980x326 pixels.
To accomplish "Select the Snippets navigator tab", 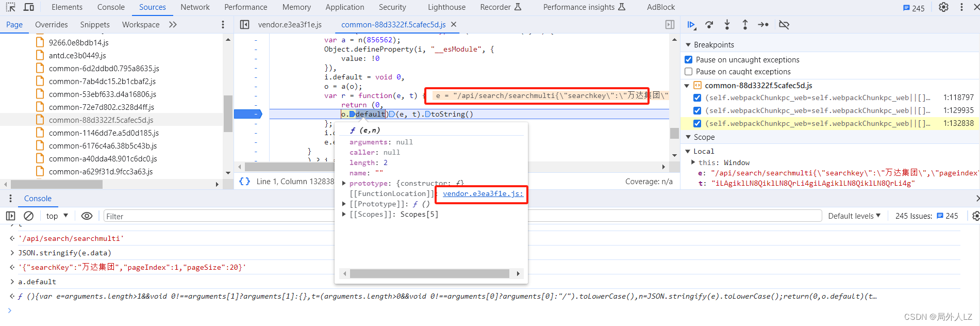I will [x=95, y=24].
